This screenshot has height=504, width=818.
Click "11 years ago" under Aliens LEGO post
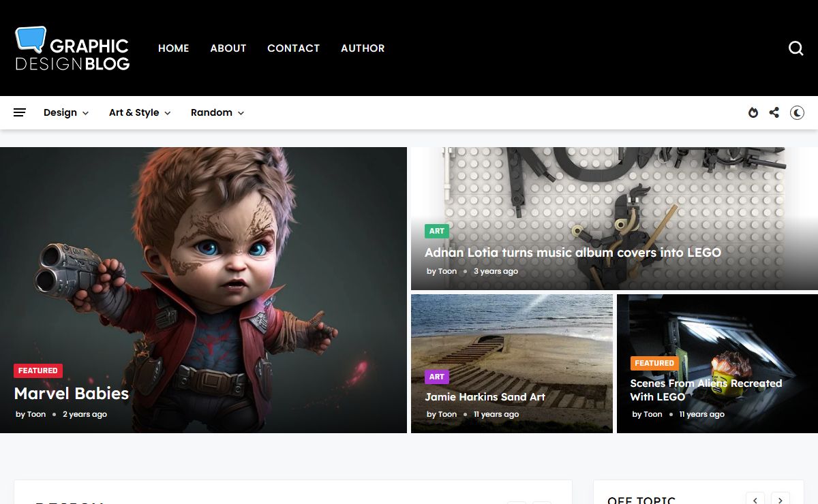pyautogui.click(x=701, y=414)
